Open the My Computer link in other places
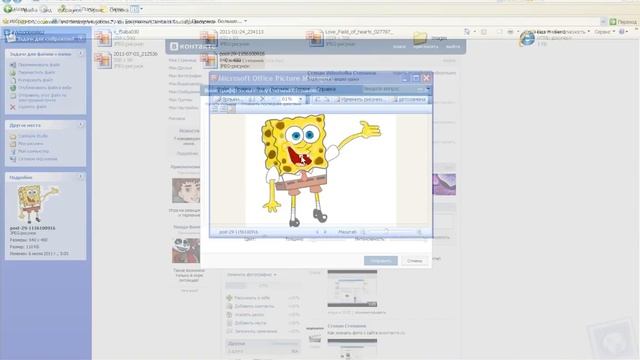The image size is (640, 360). click(x=33, y=151)
